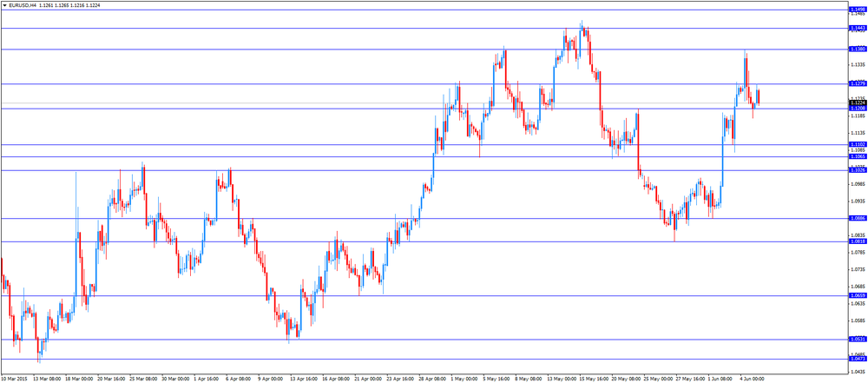Select the 1.1102 price label
Image resolution: width=868 pixels, height=383 pixels.
click(x=857, y=145)
